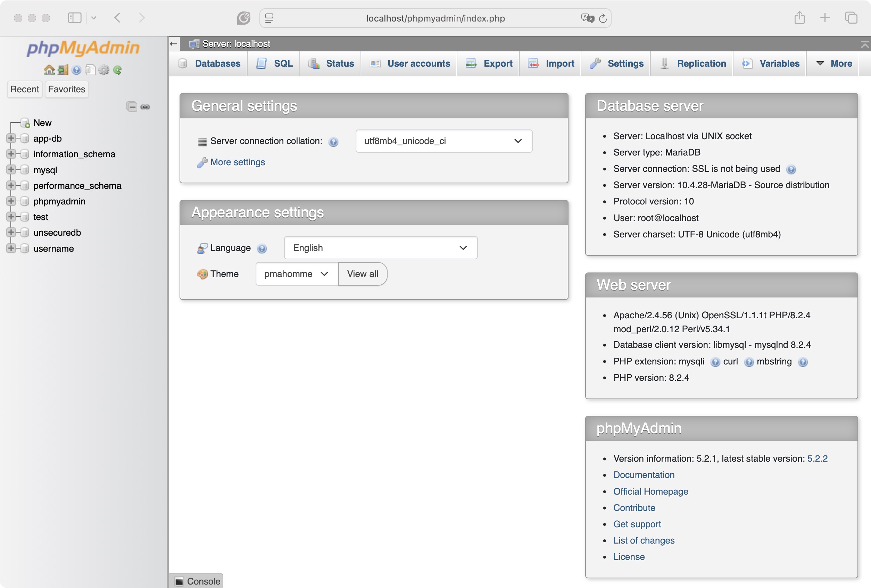Click the View all themes button
The image size is (871, 588).
tap(363, 274)
